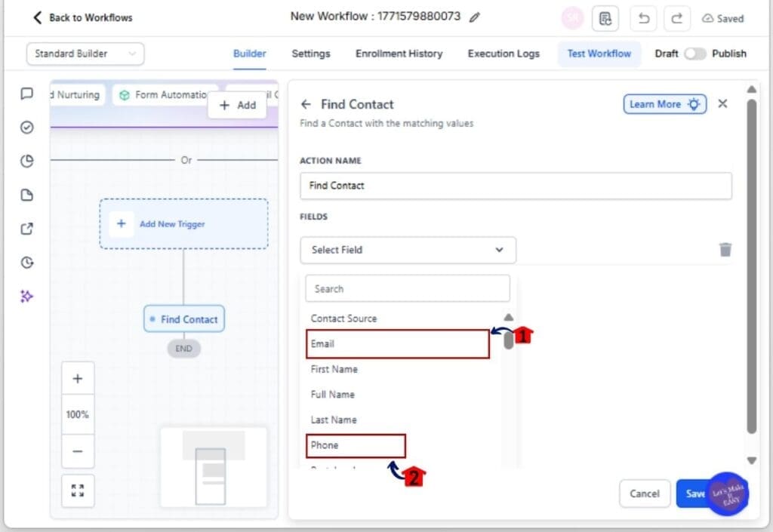
Task: Expand the Select Field dropdown
Action: [408, 249]
